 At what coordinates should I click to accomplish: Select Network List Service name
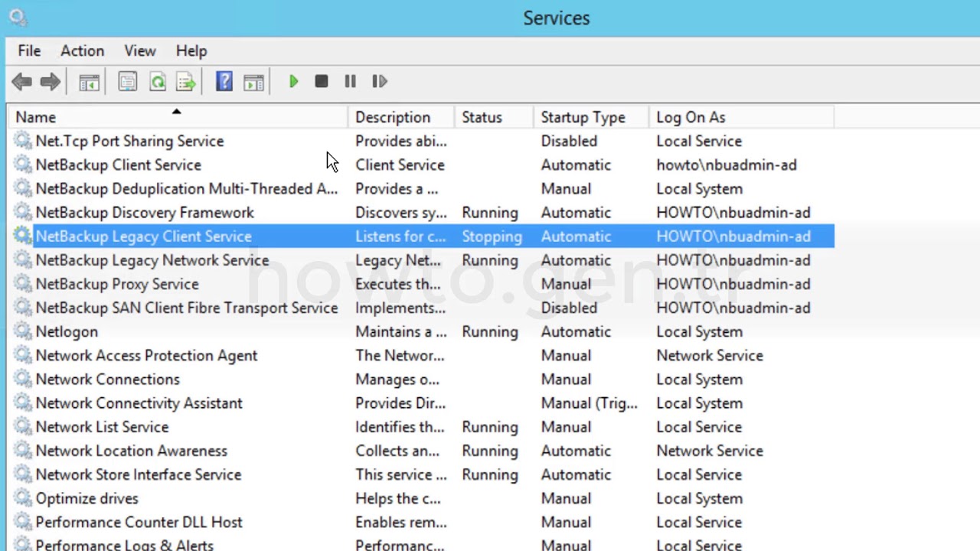click(x=102, y=426)
